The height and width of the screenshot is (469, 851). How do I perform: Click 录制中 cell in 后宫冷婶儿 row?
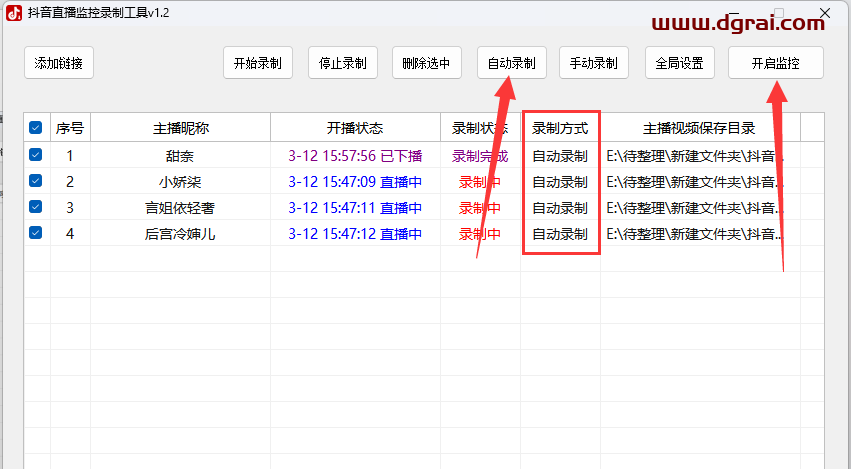tap(480, 234)
